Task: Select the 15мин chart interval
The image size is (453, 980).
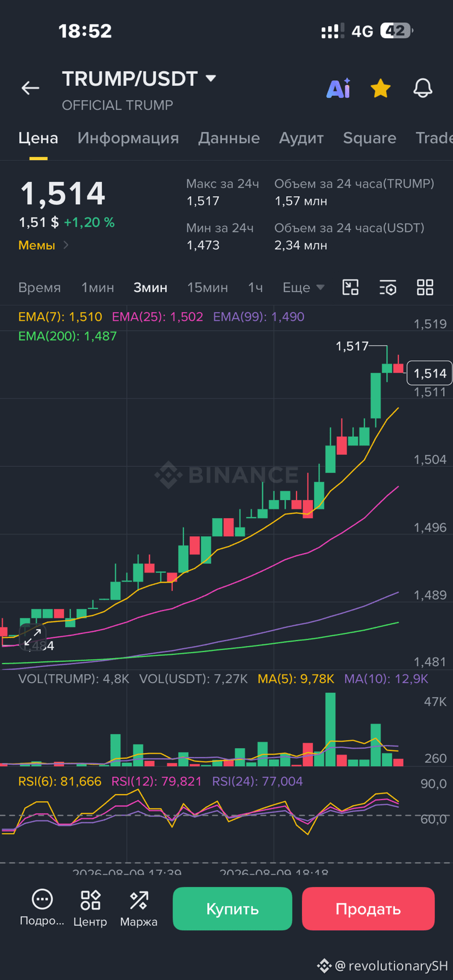Action: (x=207, y=287)
